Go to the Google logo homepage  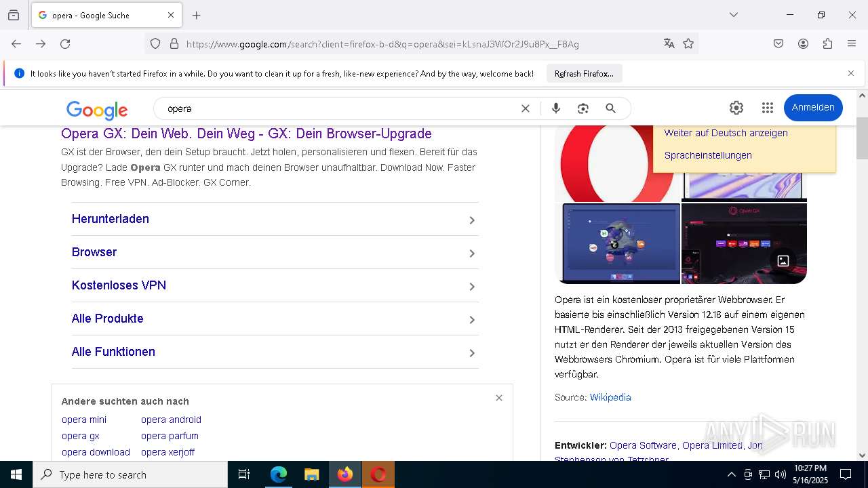tap(97, 110)
